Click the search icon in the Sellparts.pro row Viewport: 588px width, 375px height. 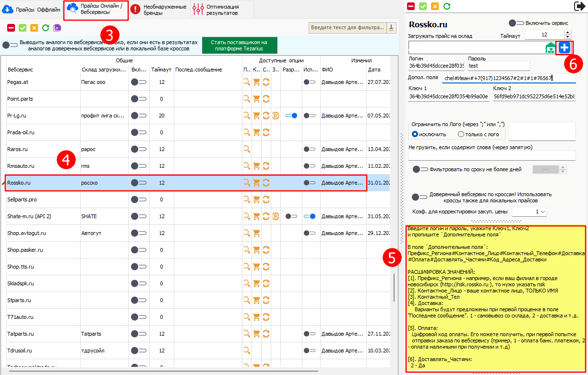247,199
